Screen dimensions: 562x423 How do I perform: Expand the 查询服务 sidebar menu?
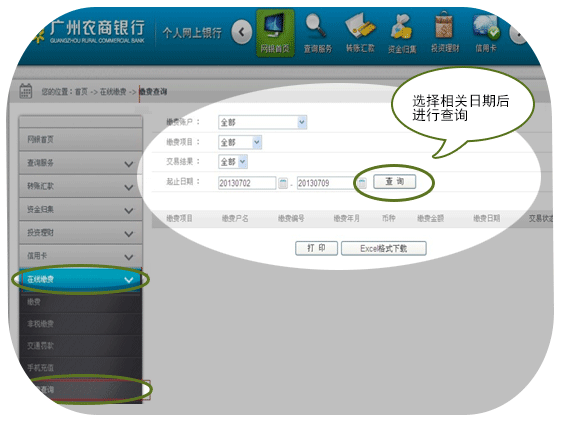pos(81,163)
